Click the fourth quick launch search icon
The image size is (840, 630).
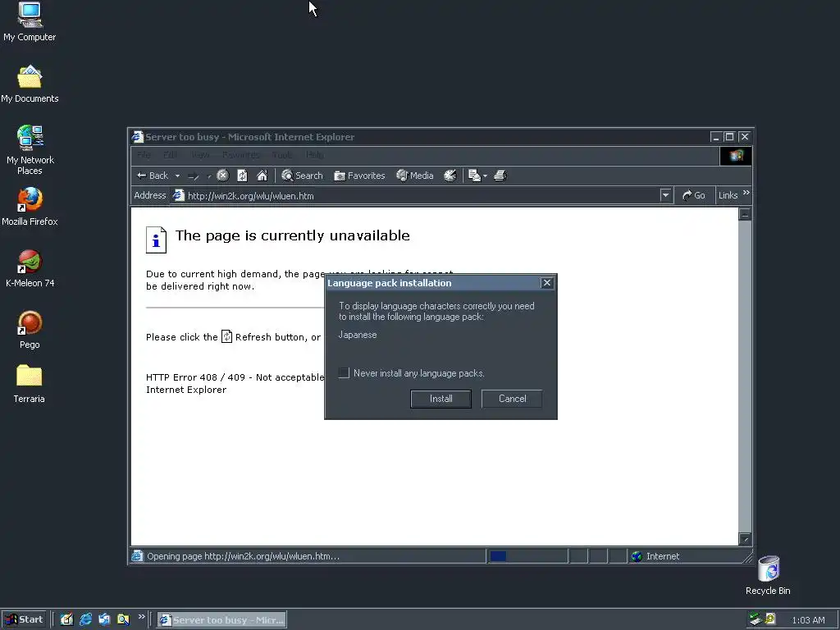tap(123, 620)
